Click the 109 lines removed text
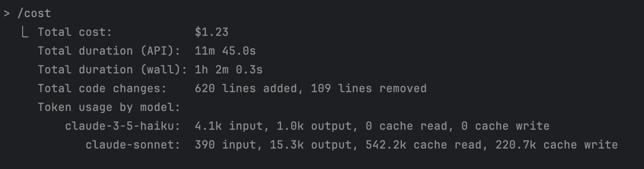The width and height of the screenshot is (644, 169). tap(369, 88)
